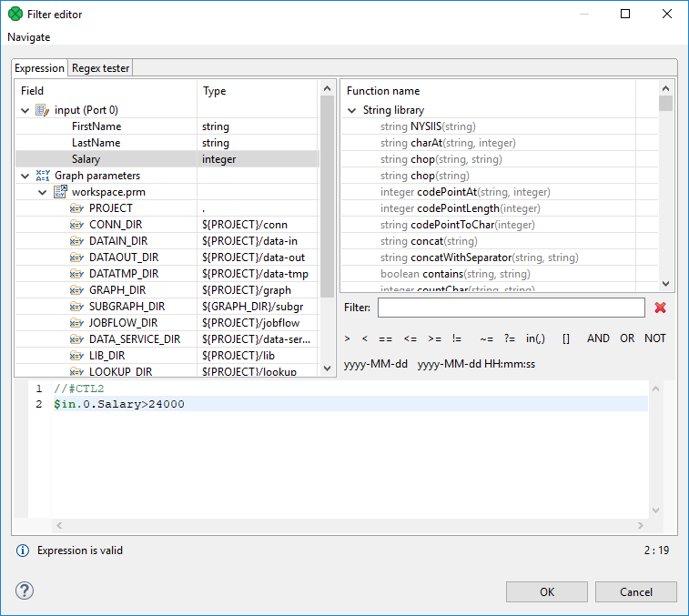689x616 pixels.
Task: Select the Salary field row
Action: click(86, 159)
